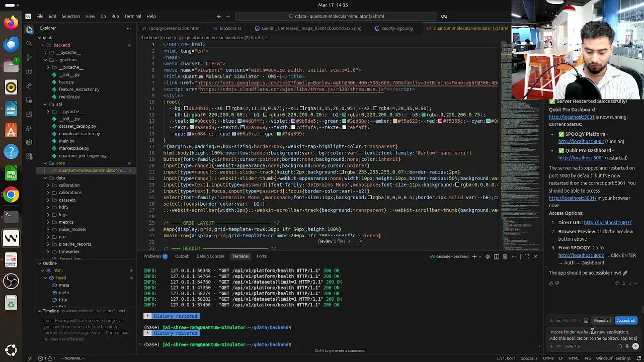Screen dimensions: 644x362
Task: Open the spooky-logo.png editor tab
Action: tap(393, 28)
